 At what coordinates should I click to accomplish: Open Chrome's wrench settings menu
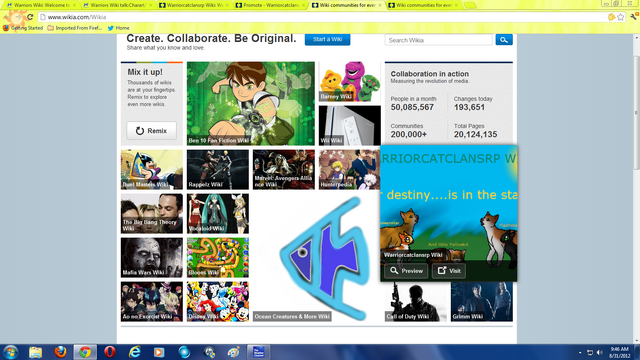pos(633,17)
